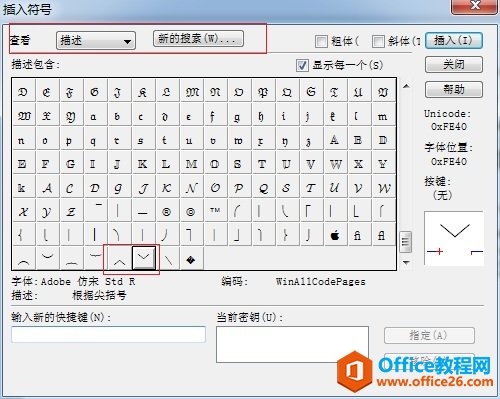
Task: Click the 0xFE40 Unicode value text
Action: pos(449,127)
